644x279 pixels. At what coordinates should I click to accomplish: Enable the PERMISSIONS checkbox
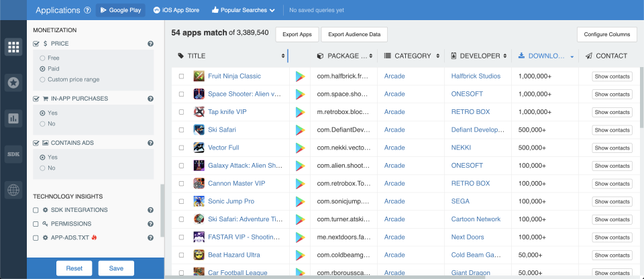coord(36,224)
